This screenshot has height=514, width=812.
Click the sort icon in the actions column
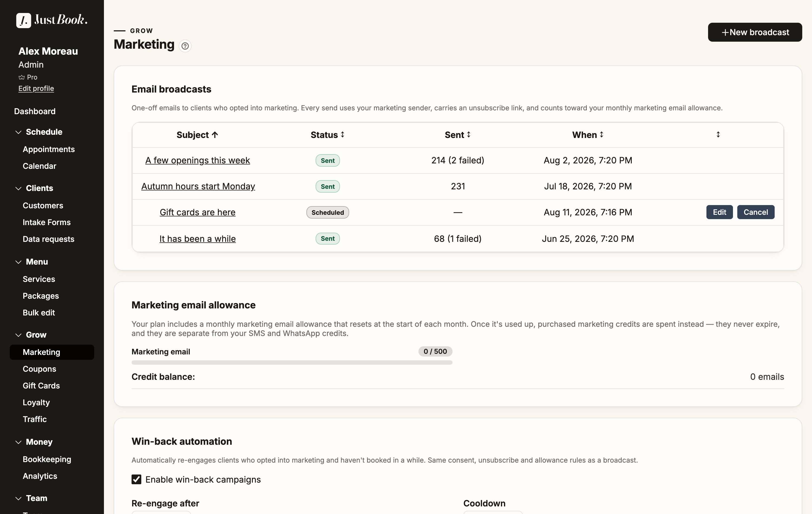718,134
